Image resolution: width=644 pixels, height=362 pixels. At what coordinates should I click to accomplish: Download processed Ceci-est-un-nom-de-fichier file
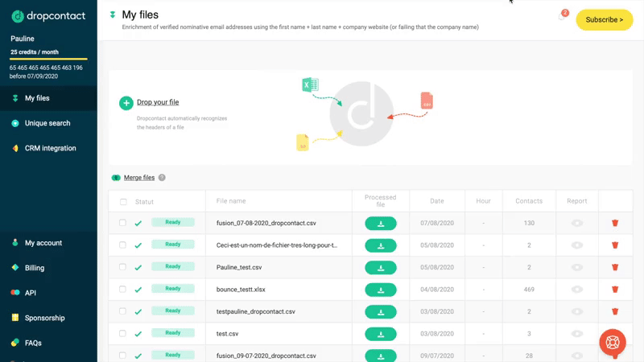[381, 245]
